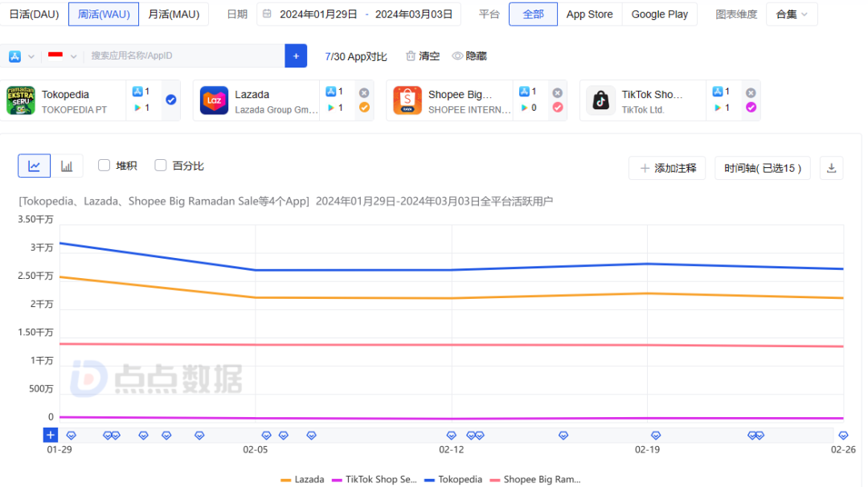Click blue plus button beside search box
Viewport: 868px width, 487px height.
[x=296, y=56]
